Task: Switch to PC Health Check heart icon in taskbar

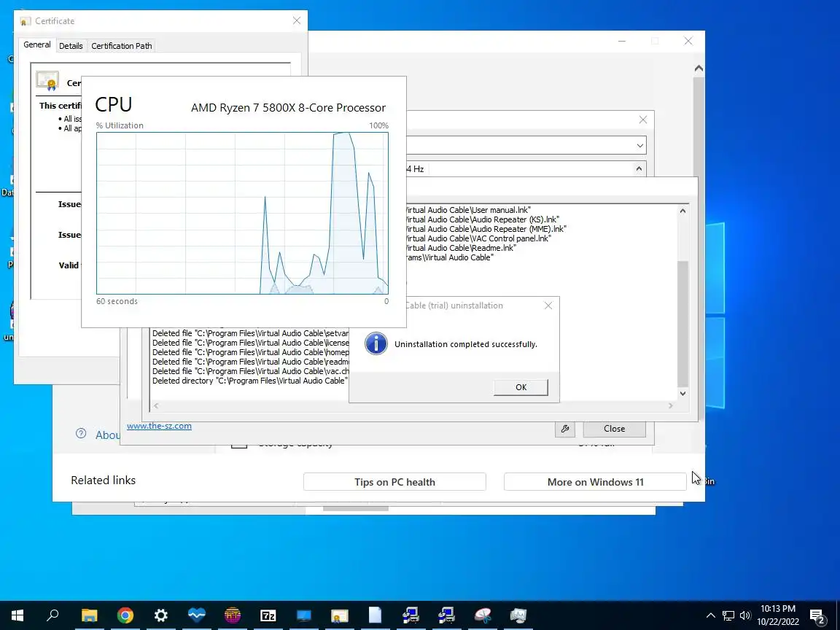Action: coord(197,615)
